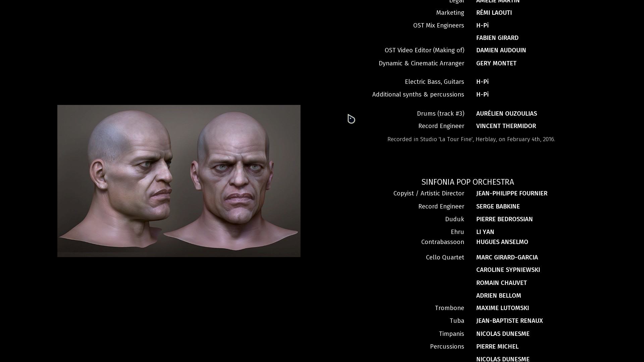Click the FABIEN GIRARD credit
644x362 pixels.
(x=497, y=38)
